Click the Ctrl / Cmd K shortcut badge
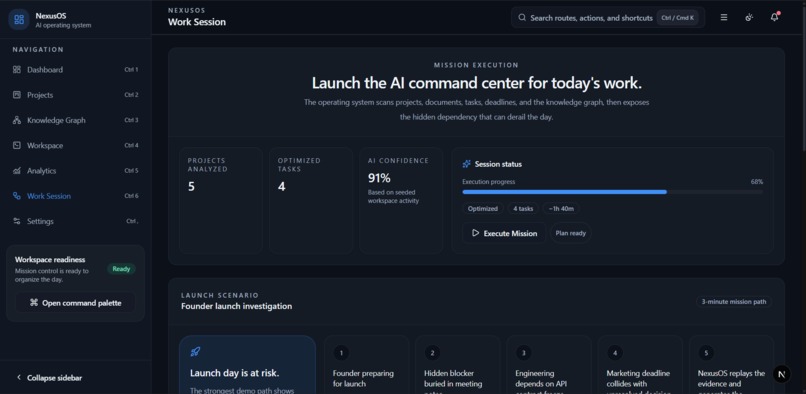Viewport: 806px width, 394px height. [x=677, y=17]
